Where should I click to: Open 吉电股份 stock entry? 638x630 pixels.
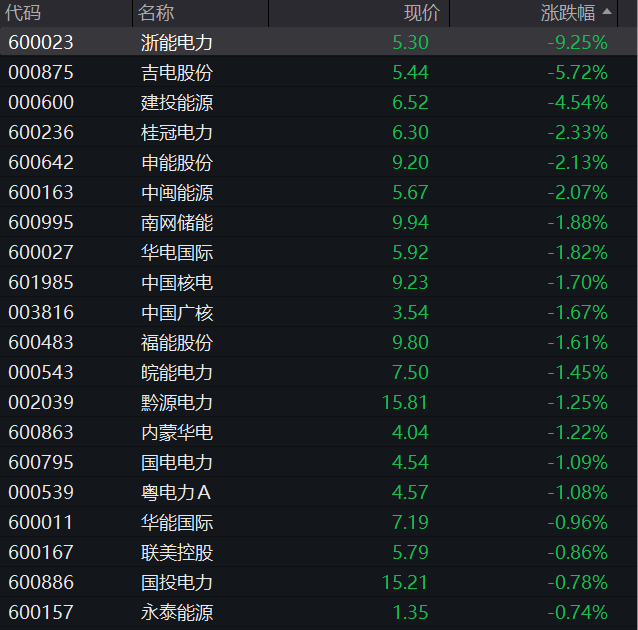click(x=177, y=72)
